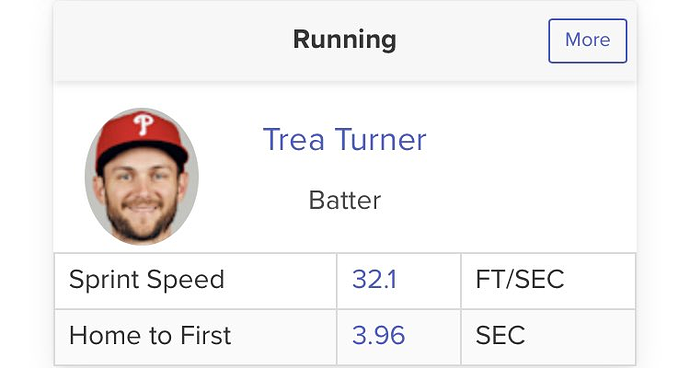The width and height of the screenshot is (690, 368).
Task: View the 32.1 sprint speed value
Action: (x=374, y=280)
